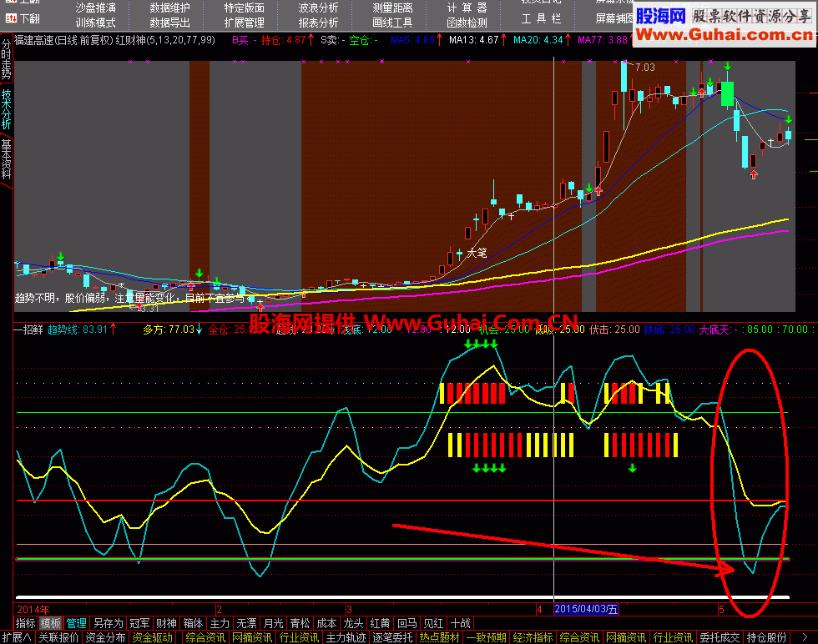Screen dimensions: 818x644
Task: Select 测量距离 tool
Action: [x=392, y=8]
